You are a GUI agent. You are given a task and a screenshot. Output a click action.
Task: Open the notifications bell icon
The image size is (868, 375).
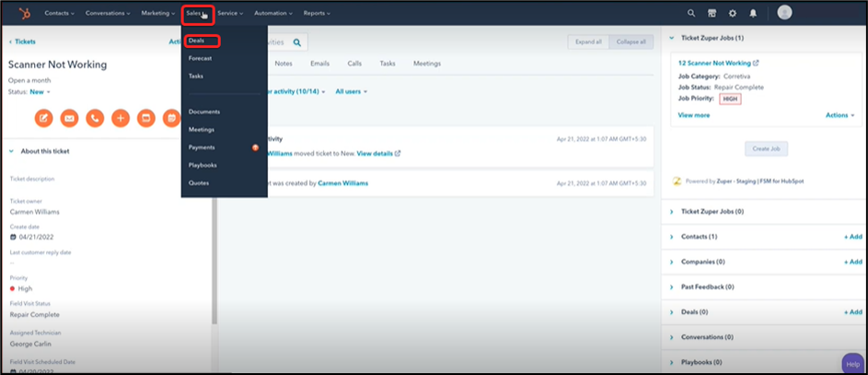pos(753,13)
